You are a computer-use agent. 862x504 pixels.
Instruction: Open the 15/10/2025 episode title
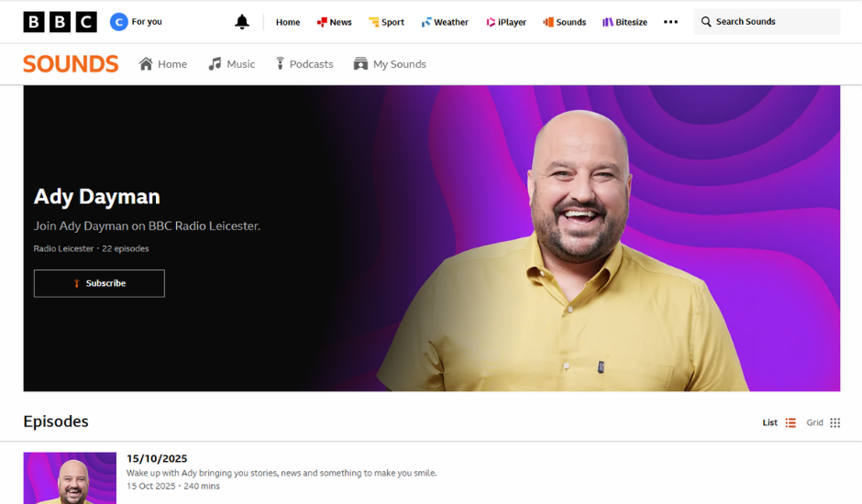(157, 458)
